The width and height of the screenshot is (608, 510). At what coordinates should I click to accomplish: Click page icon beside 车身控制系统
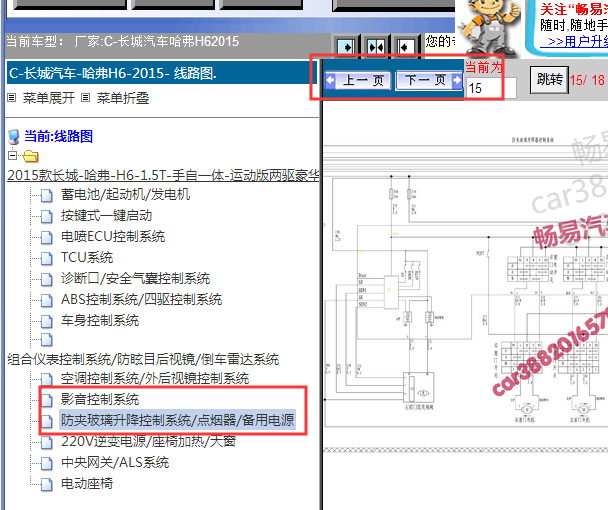(x=47, y=320)
